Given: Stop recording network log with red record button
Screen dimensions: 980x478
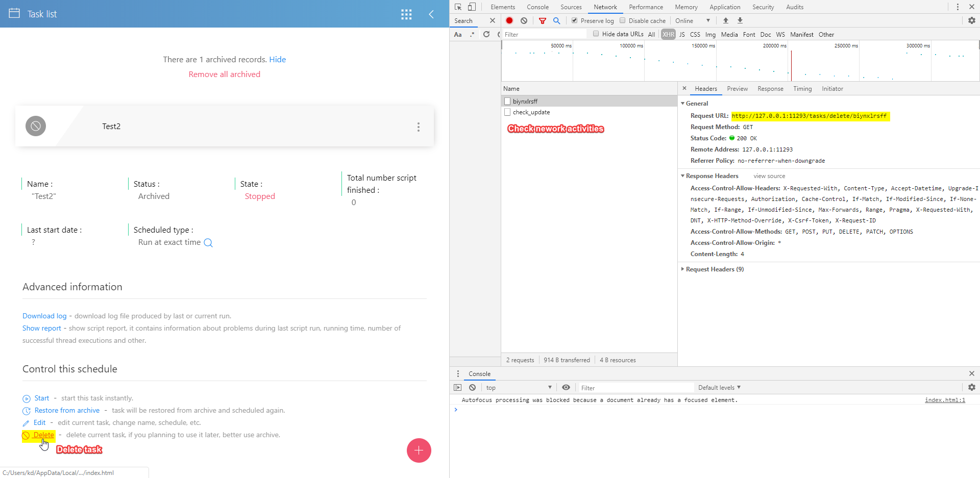Looking at the screenshot, I should [x=509, y=21].
